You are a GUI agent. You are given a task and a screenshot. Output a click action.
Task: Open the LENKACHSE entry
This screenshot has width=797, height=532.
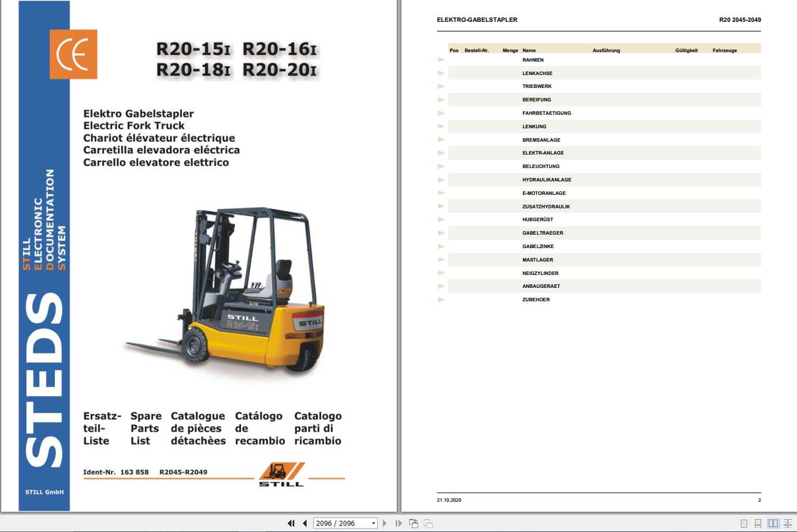(537, 73)
